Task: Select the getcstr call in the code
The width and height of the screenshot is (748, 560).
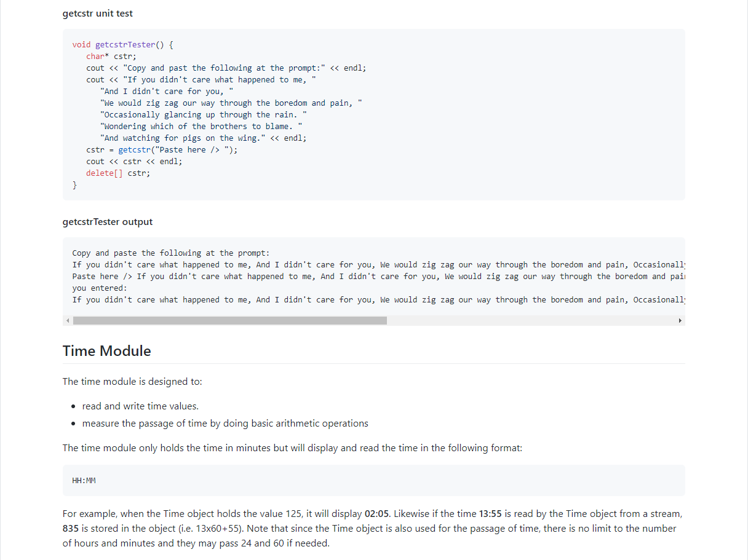Action: [x=135, y=149]
